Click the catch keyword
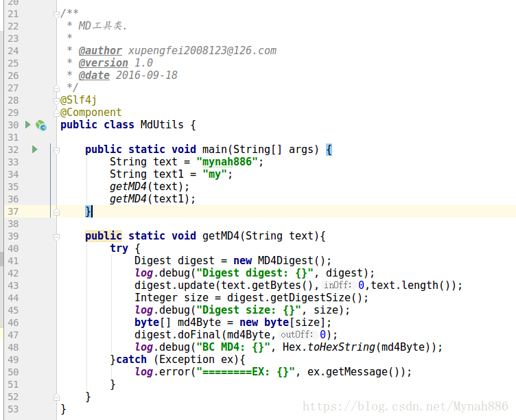Image resolution: width=516 pixels, height=420 pixels. tap(131, 360)
